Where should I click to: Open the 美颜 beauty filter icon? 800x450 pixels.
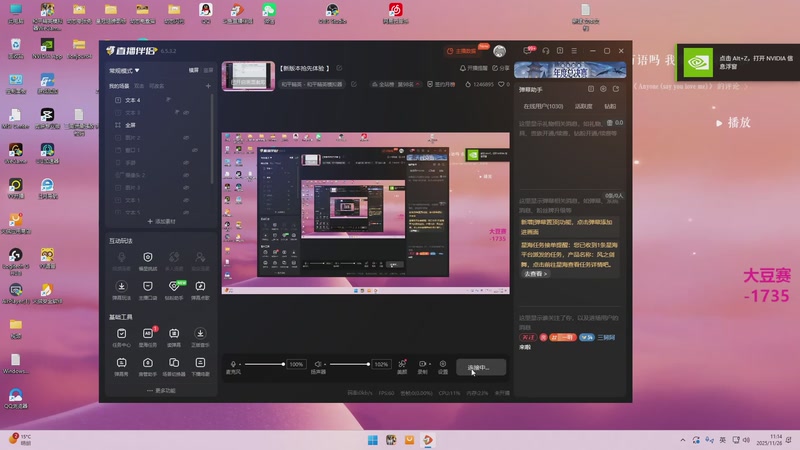402,364
